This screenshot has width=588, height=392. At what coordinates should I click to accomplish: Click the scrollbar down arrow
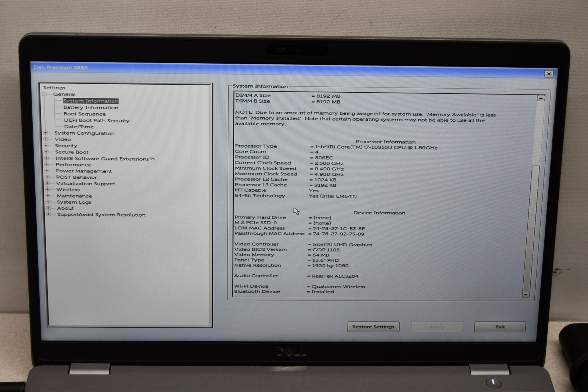[526, 295]
